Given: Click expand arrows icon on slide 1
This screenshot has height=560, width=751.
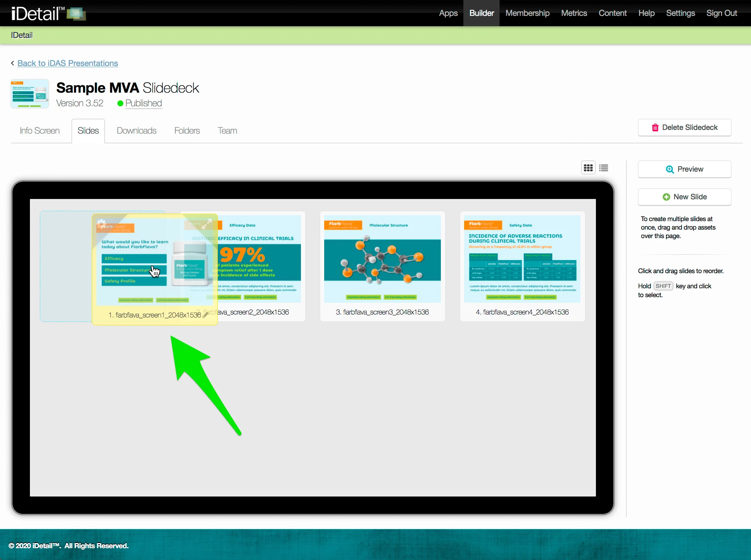Looking at the screenshot, I should pos(207,223).
